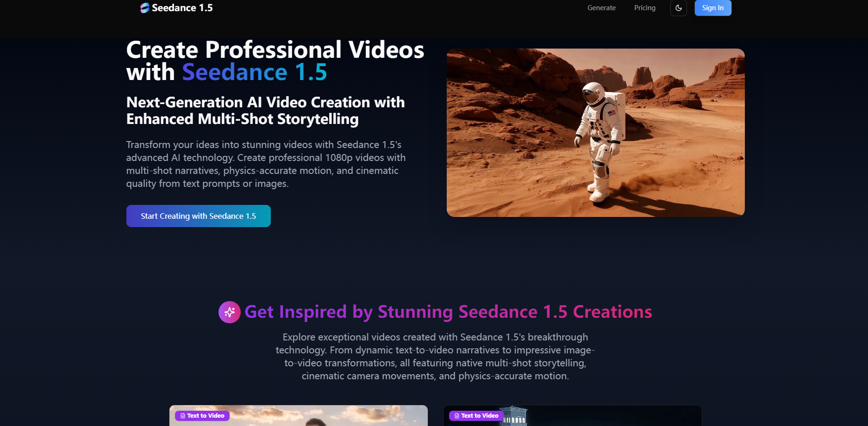Click the astronaut figure in the hero image

[x=600, y=139]
